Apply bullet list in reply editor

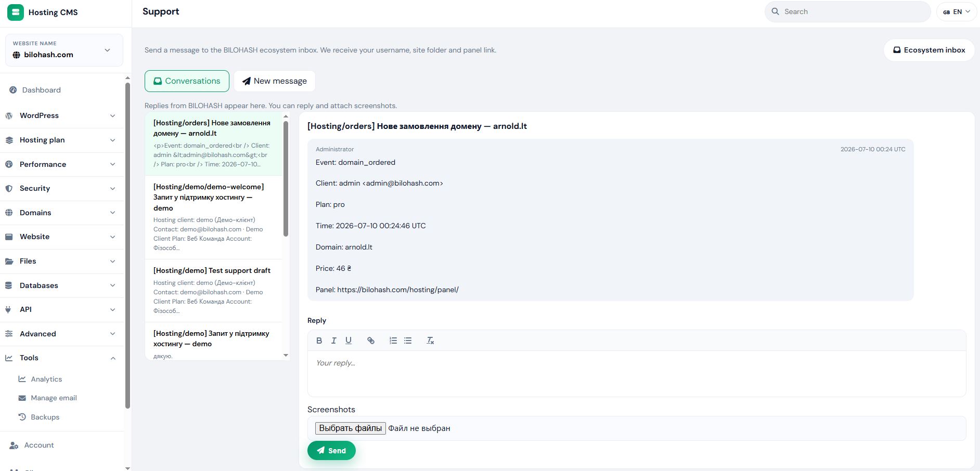pyautogui.click(x=408, y=341)
